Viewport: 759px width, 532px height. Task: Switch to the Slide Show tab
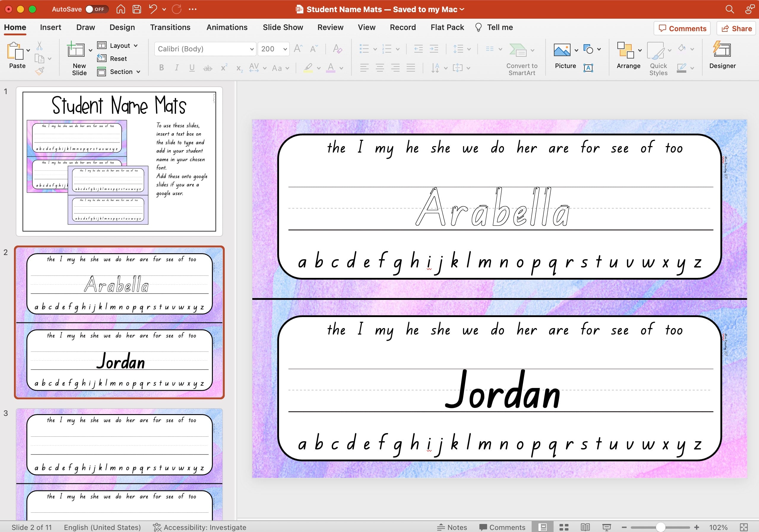tap(283, 27)
